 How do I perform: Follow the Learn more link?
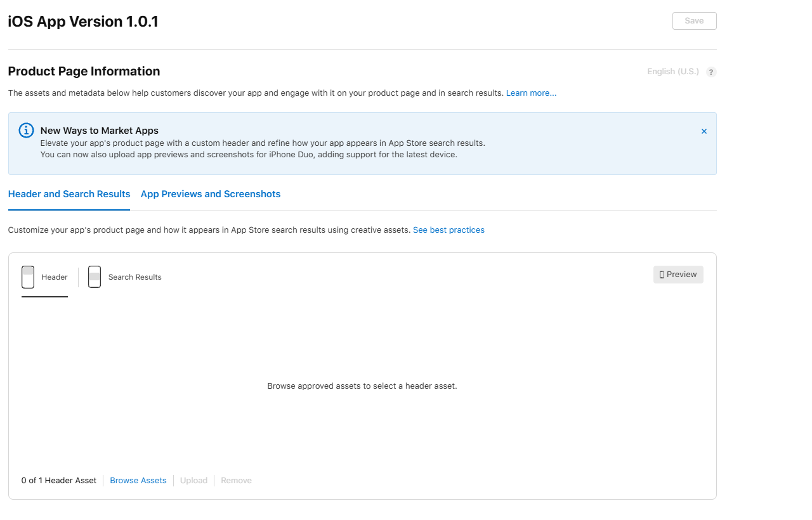click(532, 93)
